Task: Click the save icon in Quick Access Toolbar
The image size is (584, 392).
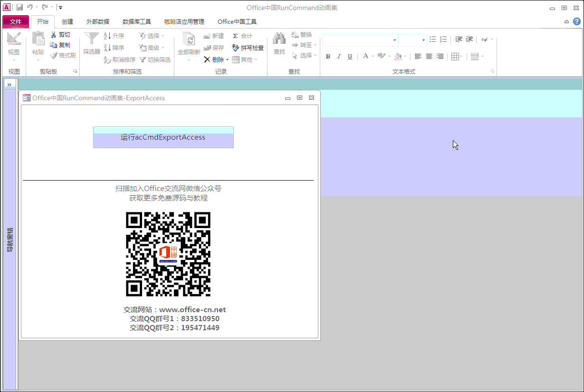Action: (x=19, y=7)
